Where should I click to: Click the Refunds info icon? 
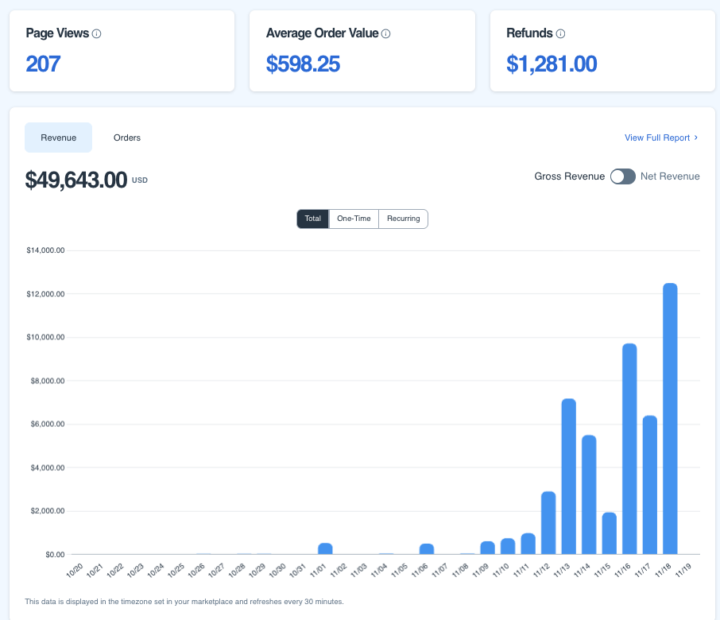pos(561,34)
